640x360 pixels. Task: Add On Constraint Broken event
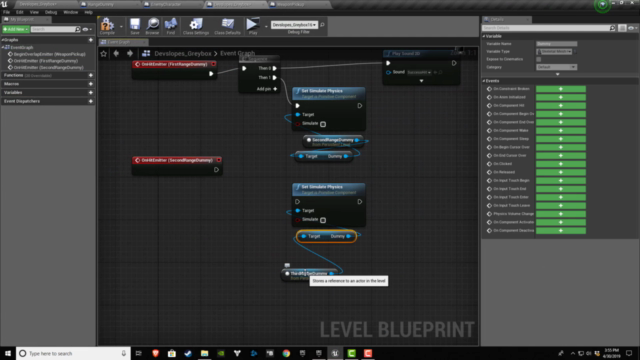[x=560, y=89]
